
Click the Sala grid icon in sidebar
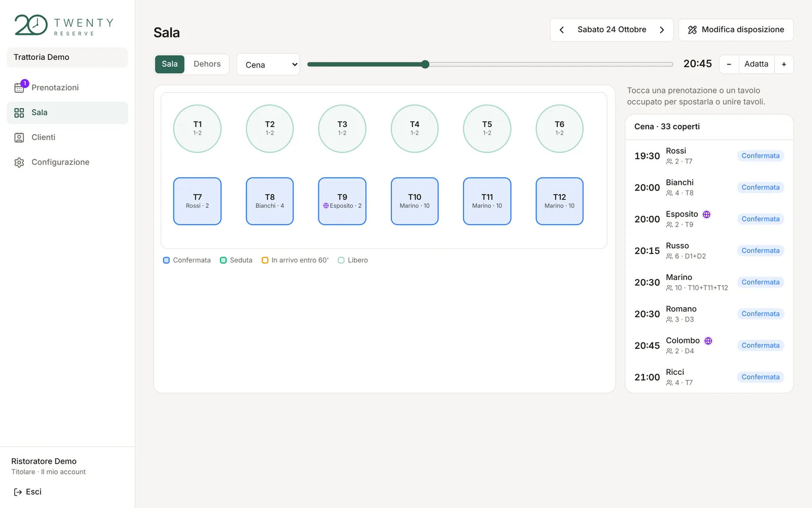tap(19, 113)
